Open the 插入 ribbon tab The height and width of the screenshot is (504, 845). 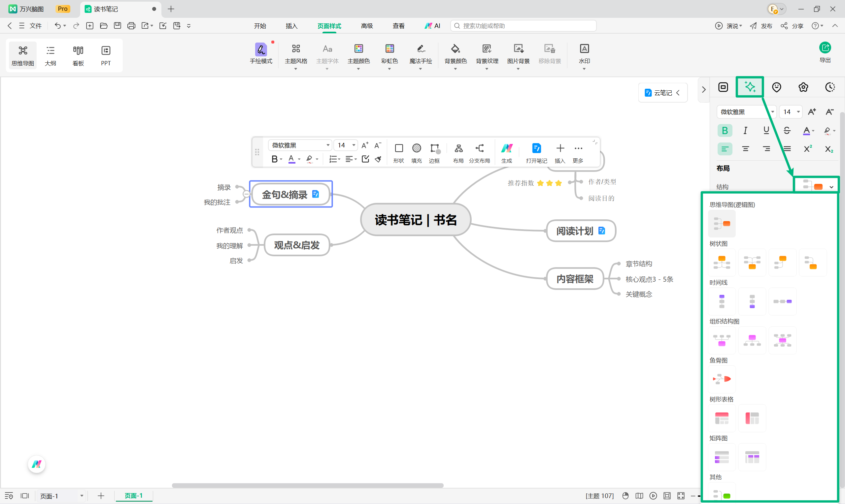pos(291,26)
